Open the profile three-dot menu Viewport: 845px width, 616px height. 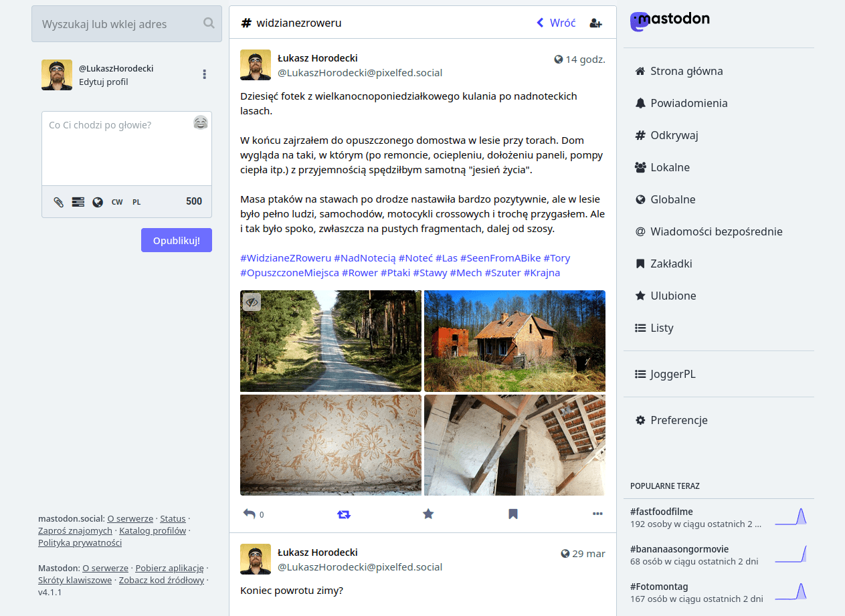click(205, 74)
